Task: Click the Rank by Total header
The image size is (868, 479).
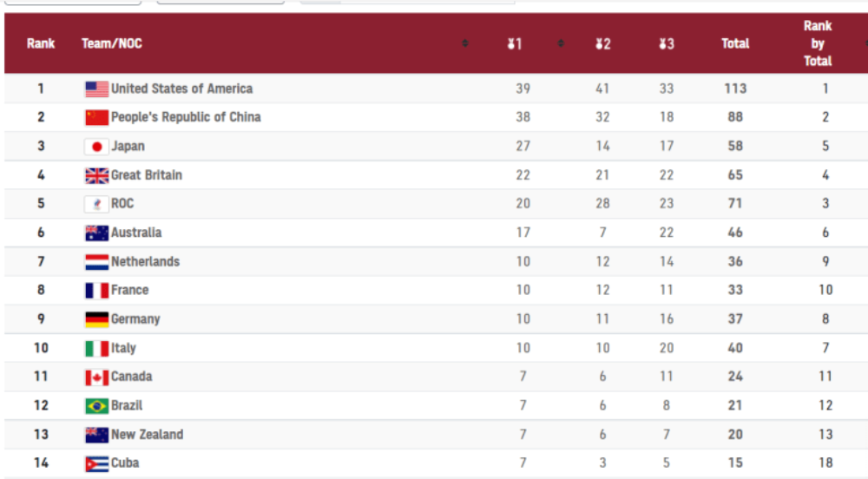Action: [x=818, y=43]
